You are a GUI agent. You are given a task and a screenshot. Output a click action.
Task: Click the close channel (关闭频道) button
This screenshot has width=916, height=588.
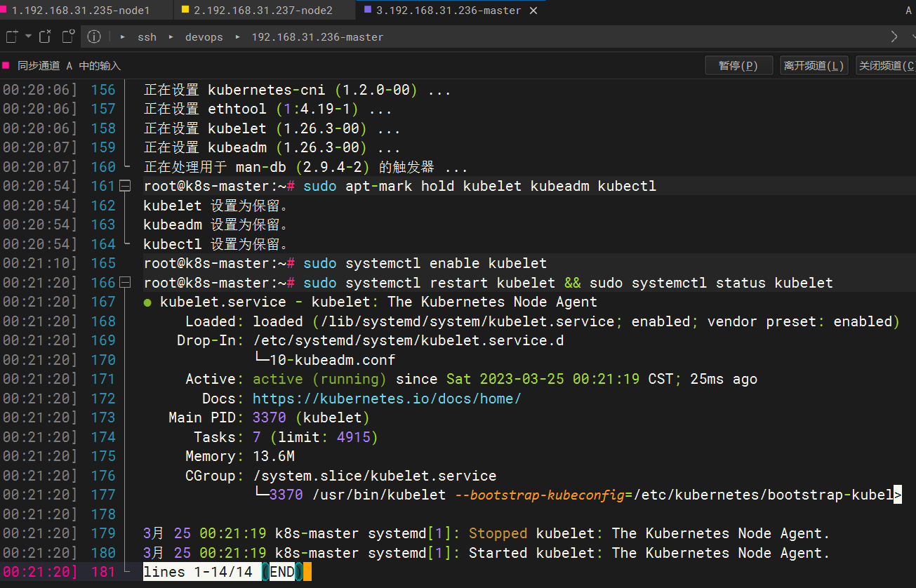pyautogui.click(x=886, y=65)
